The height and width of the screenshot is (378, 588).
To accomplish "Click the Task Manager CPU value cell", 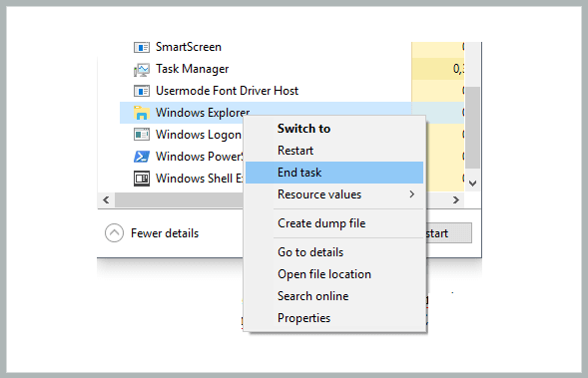I will tap(438, 69).
